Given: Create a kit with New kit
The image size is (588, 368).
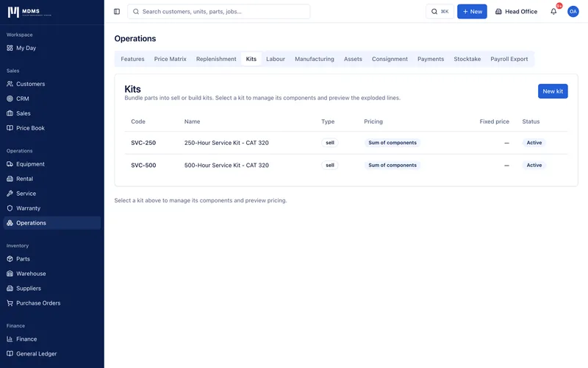Looking at the screenshot, I should tap(553, 91).
